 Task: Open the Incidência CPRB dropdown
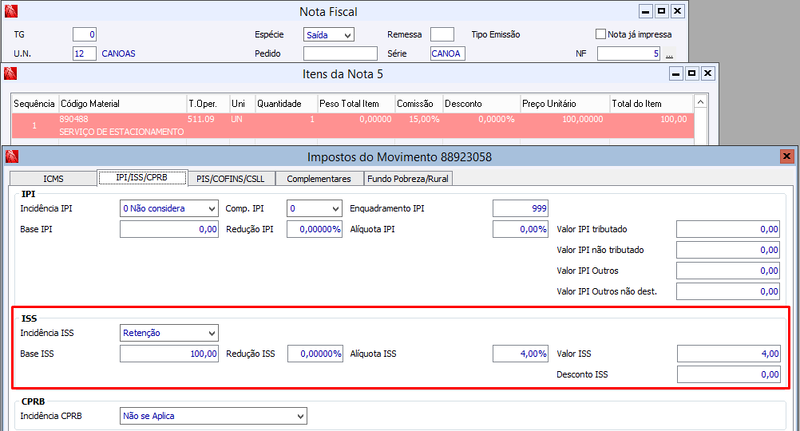point(213,416)
